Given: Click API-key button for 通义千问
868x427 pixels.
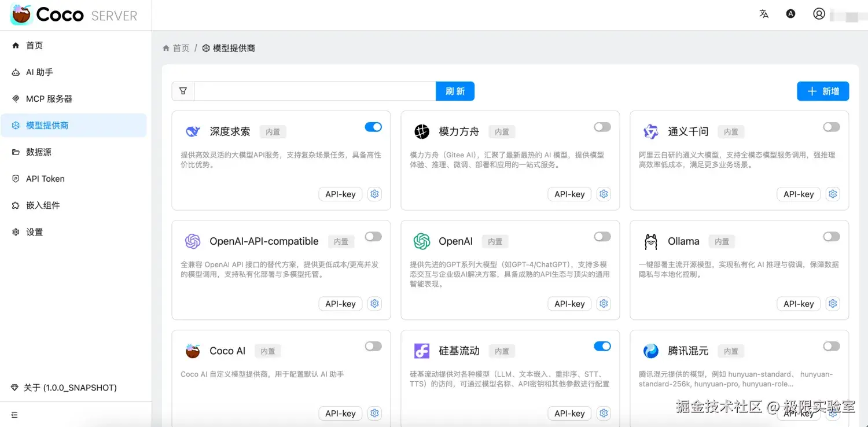Looking at the screenshot, I should coord(799,194).
